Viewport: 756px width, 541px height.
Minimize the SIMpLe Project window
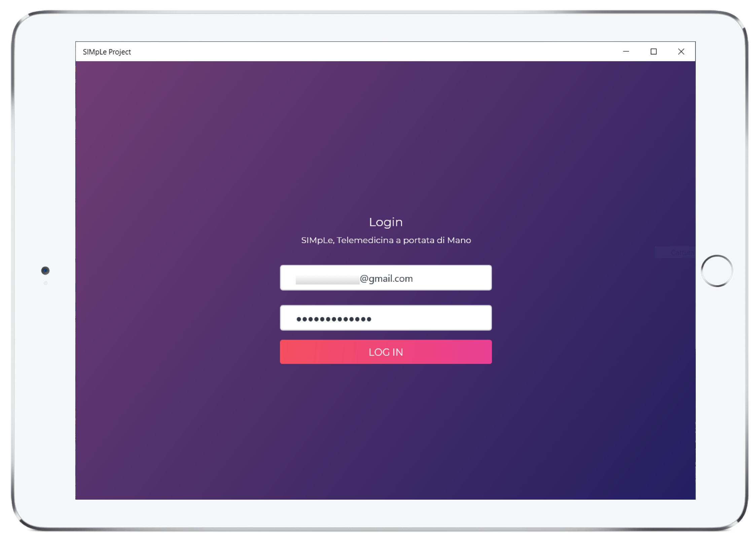point(626,51)
